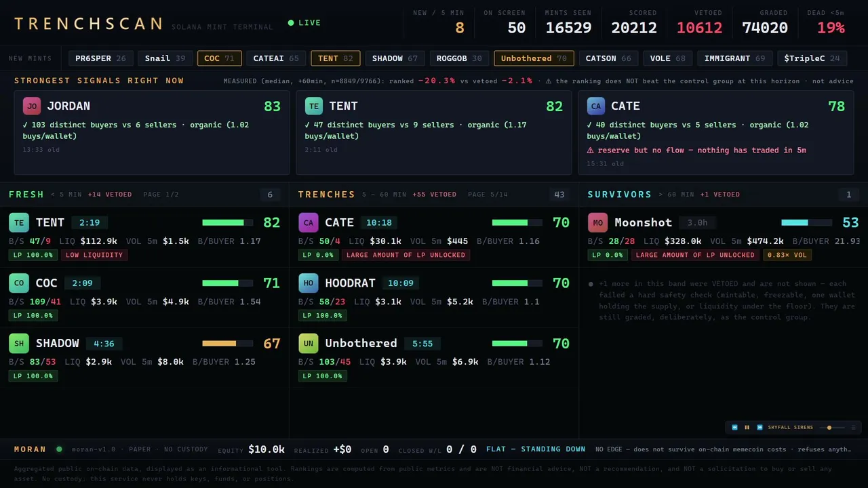The width and height of the screenshot is (868, 488).
Task: Click Fresh count badge showing 6
Action: point(270,195)
